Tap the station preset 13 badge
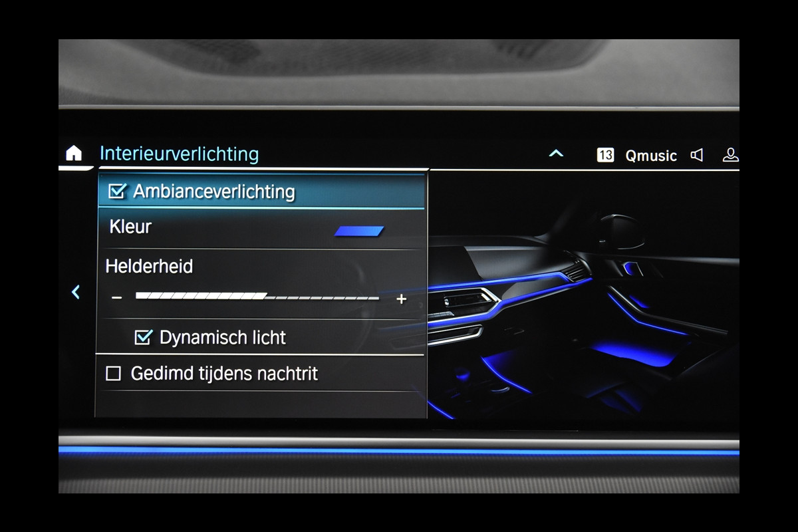This screenshot has height=532, width=798. coord(605,156)
